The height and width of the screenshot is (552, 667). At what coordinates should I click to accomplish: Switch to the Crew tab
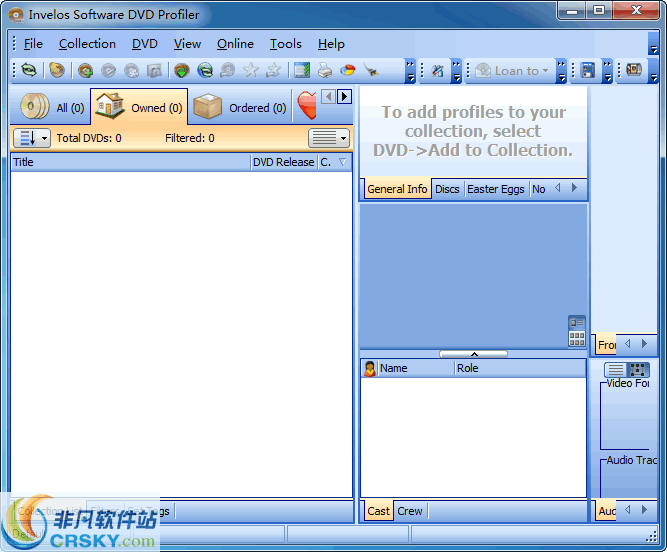pos(410,511)
